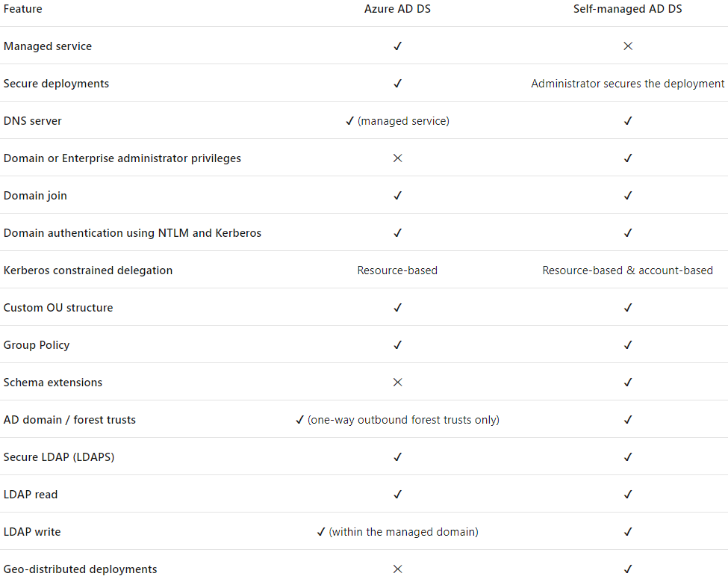Viewport: 728px width, 588px height.
Task: Click the X mark for Managed service under Self-managed
Action: point(628,46)
